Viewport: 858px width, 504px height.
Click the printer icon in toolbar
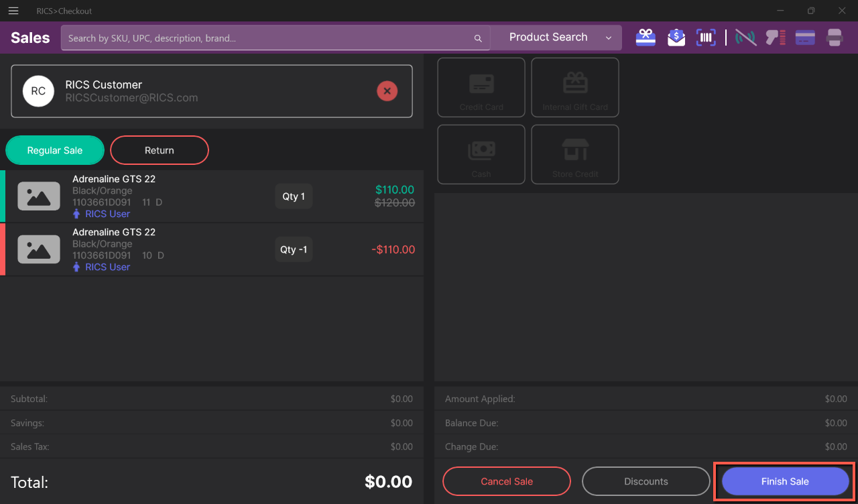pyautogui.click(x=835, y=38)
